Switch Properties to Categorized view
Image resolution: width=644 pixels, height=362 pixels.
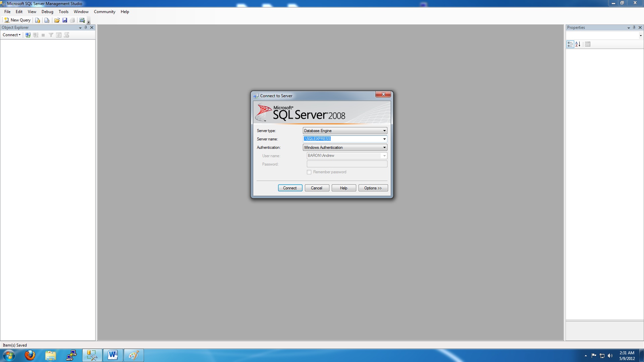(x=570, y=44)
